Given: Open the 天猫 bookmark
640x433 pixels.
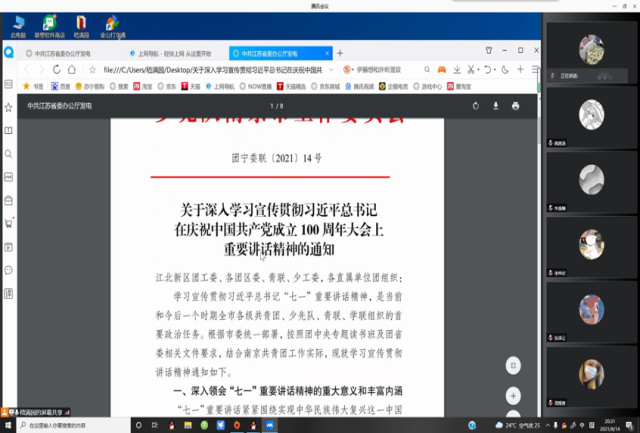Looking at the screenshot, I should (191, 86).
